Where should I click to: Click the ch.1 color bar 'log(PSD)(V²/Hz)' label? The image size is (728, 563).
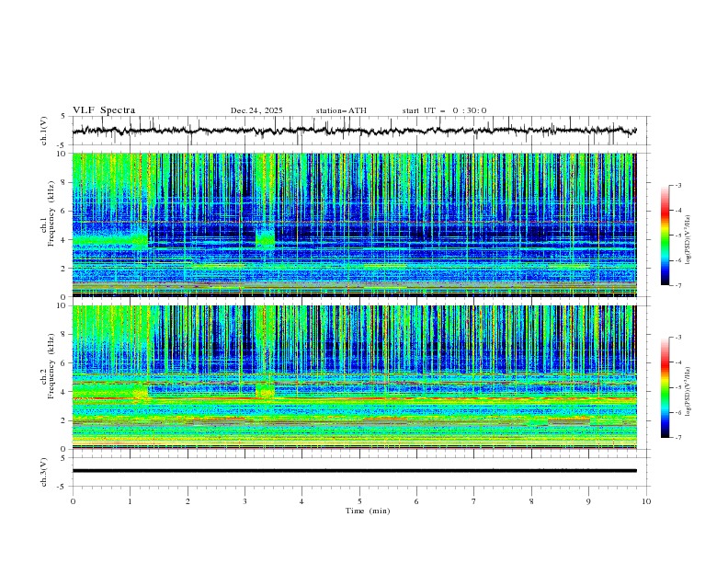688,240
